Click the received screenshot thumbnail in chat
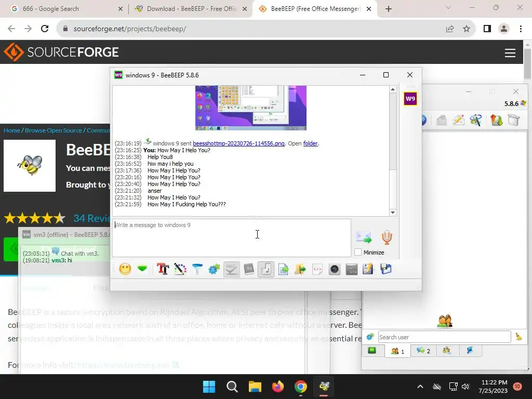 [x=251, y=108]
